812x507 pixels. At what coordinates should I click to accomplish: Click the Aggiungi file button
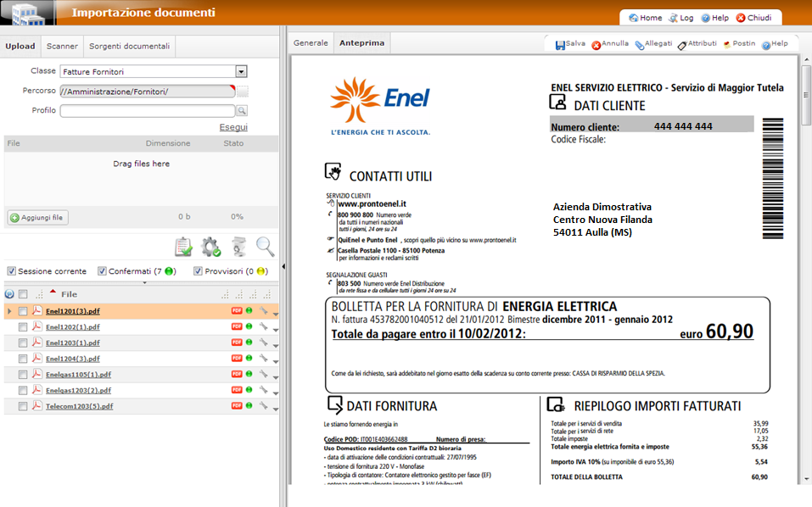(x=38, y=217)
